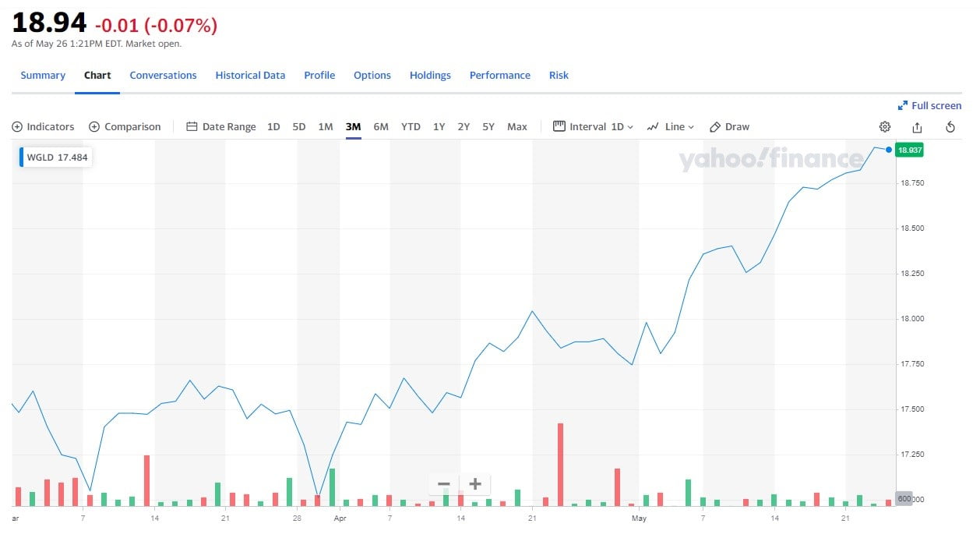Reset the chart with the undo arrow icon
The width and height of the screenshot is (980, 538).
point(950,127)
